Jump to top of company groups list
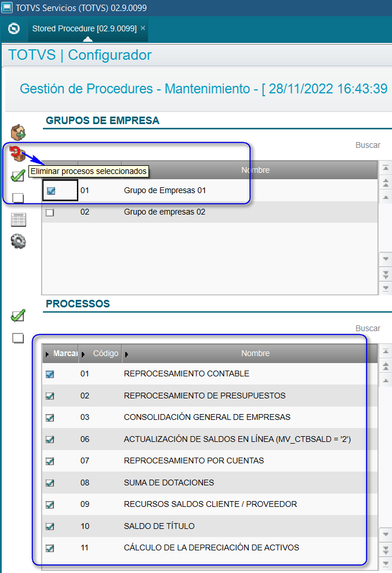Screen dimensions: 392x573 click(386, 168)
